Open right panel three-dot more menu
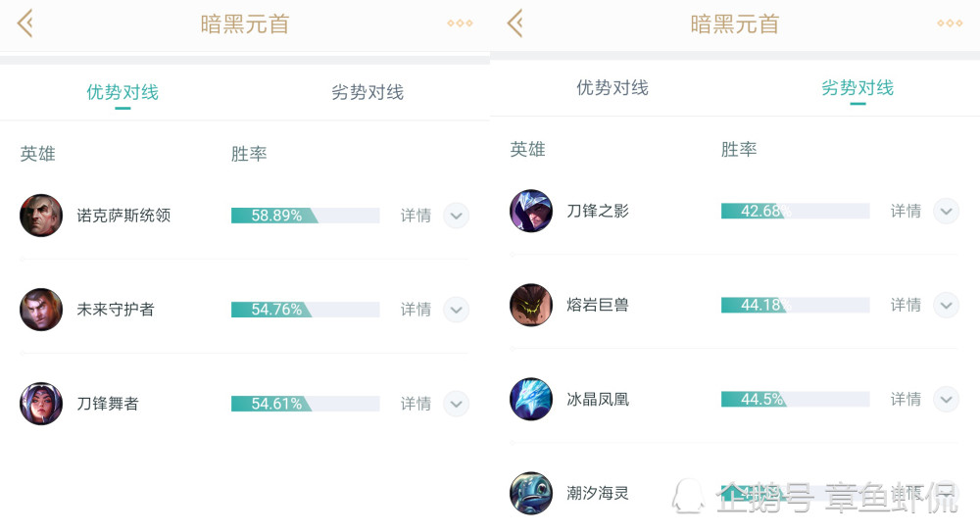Screen dimensions: 980x532 950,24
